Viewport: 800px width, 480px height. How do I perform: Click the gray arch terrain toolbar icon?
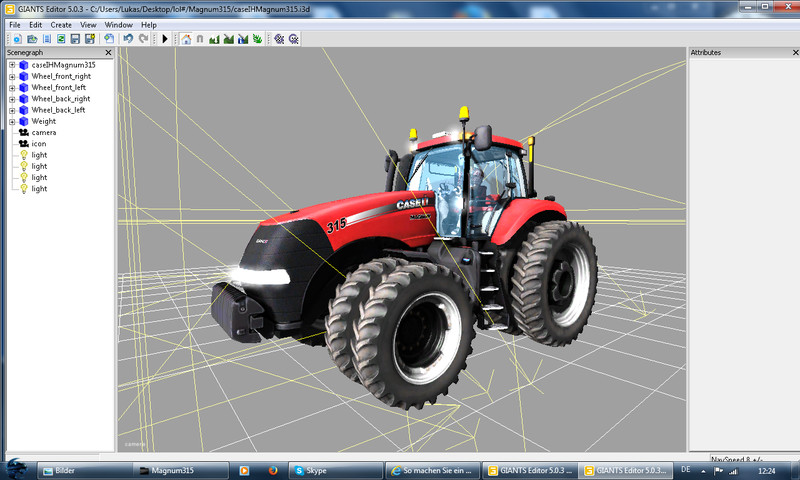point(200,39)
